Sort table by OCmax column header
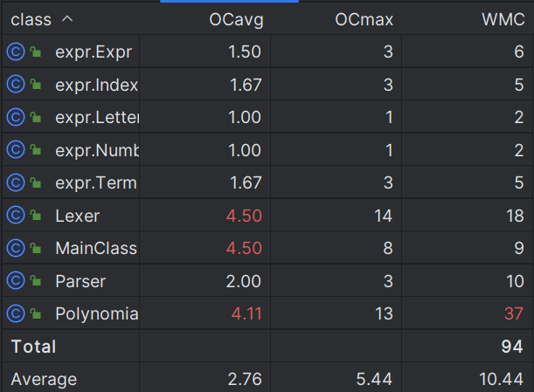534x392 pixels. [x=364, y=19]
